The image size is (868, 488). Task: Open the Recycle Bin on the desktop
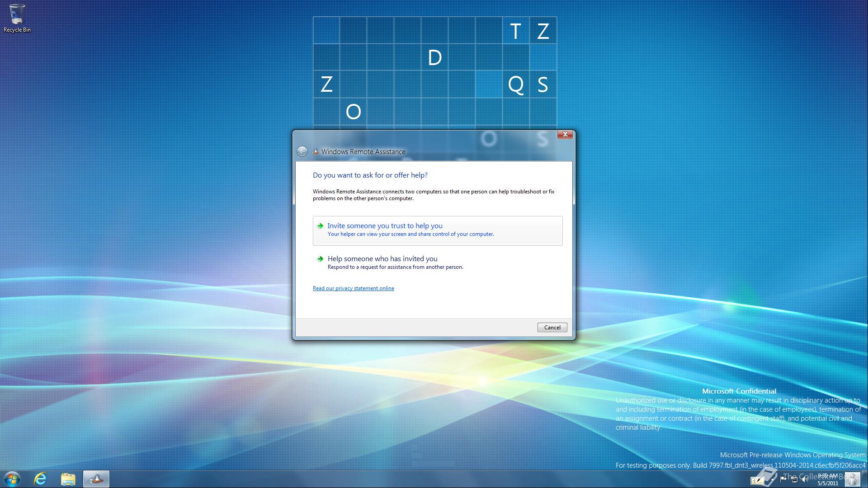coord(17,19)
